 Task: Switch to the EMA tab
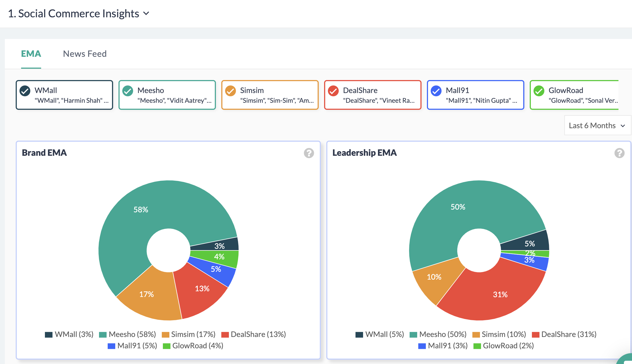pyautogui.click(x=31, y=54)
